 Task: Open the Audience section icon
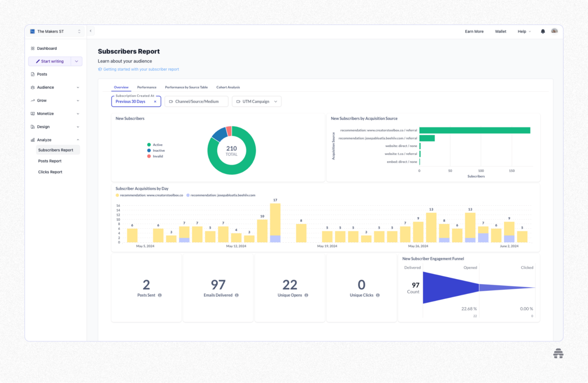tap(33, 87)
